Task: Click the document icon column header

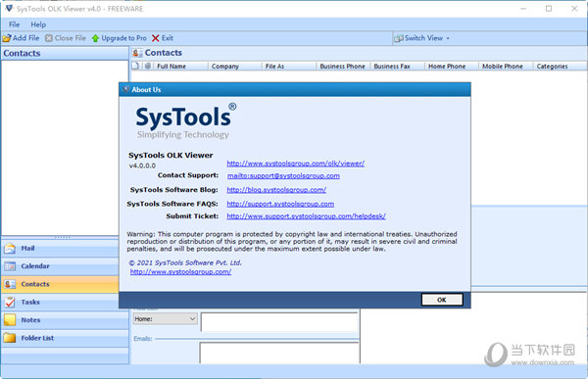Action: [x=135, y=66]
